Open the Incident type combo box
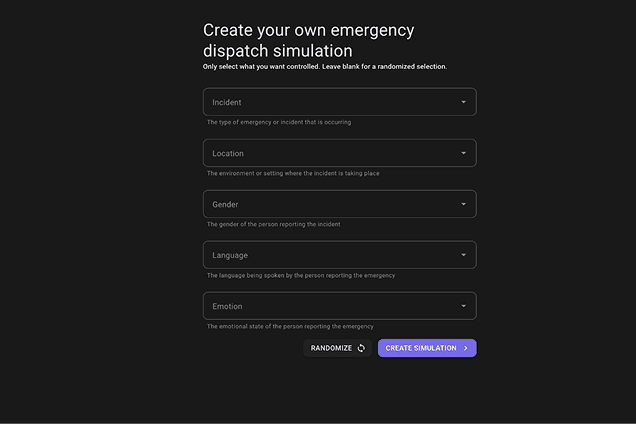The image size is (636, 424). [330, 102]
